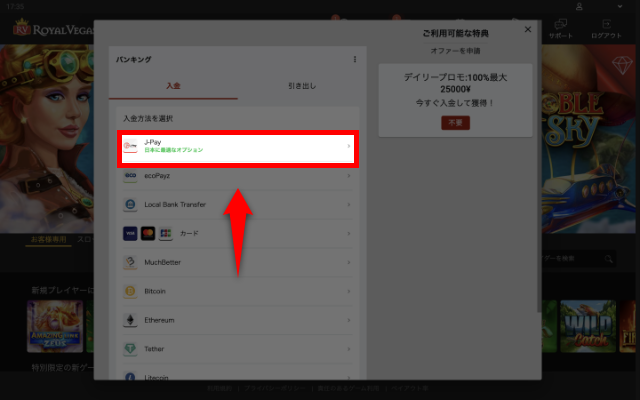Close the banking dialog with X
This screenshot has height=400, width=640.
[528, 30]
